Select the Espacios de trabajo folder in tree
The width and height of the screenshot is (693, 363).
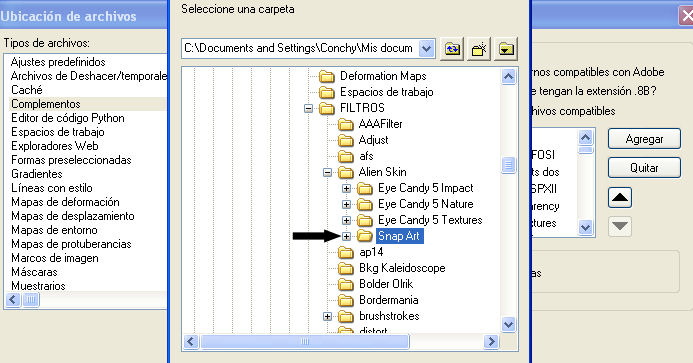pyautogui.click(x=387, y=92)
